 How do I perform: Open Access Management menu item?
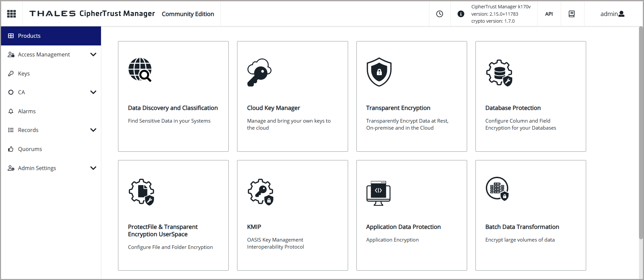[51, 54]
